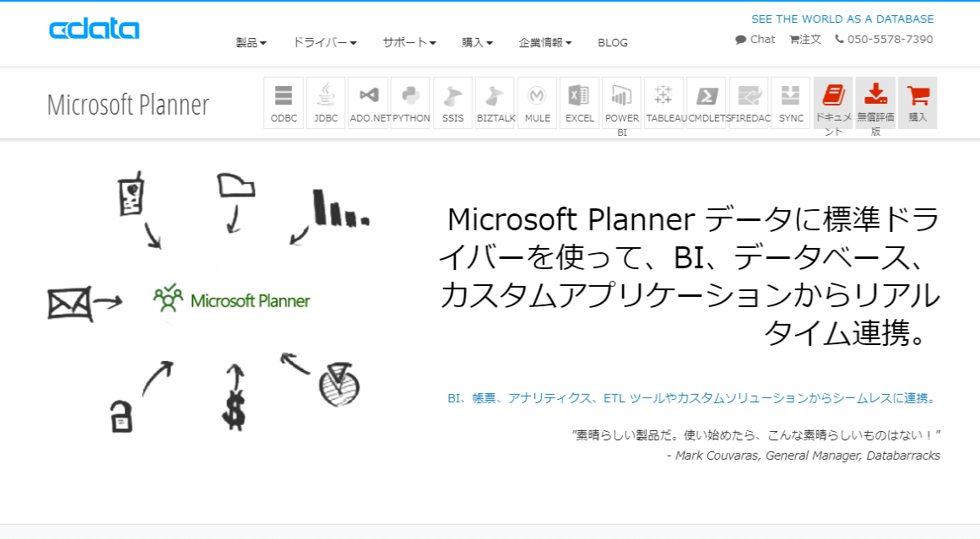
Task: Open the 企業情報 dropdown menu
Action: (x=545, y=42)
